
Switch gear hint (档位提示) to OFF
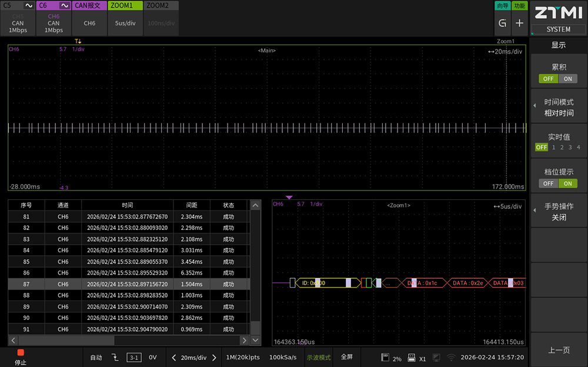[x=548, y=183]
